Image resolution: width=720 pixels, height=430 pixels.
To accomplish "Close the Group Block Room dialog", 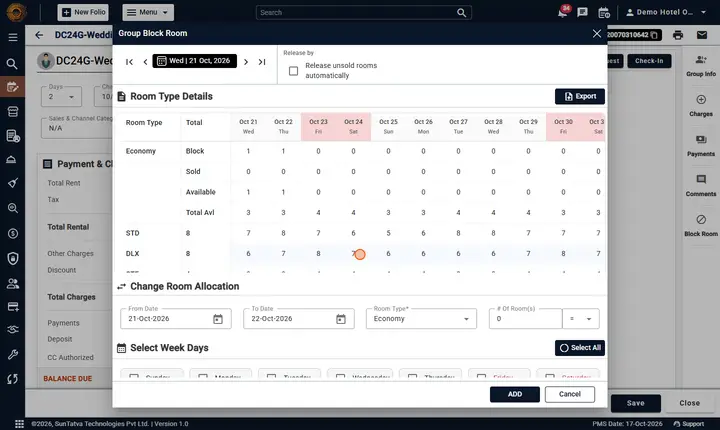I will [596, 34].
